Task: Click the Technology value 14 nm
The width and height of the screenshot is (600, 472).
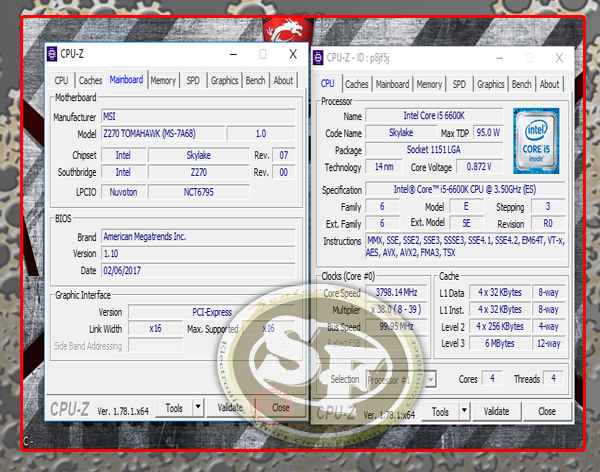Action: tap(384, 167)
